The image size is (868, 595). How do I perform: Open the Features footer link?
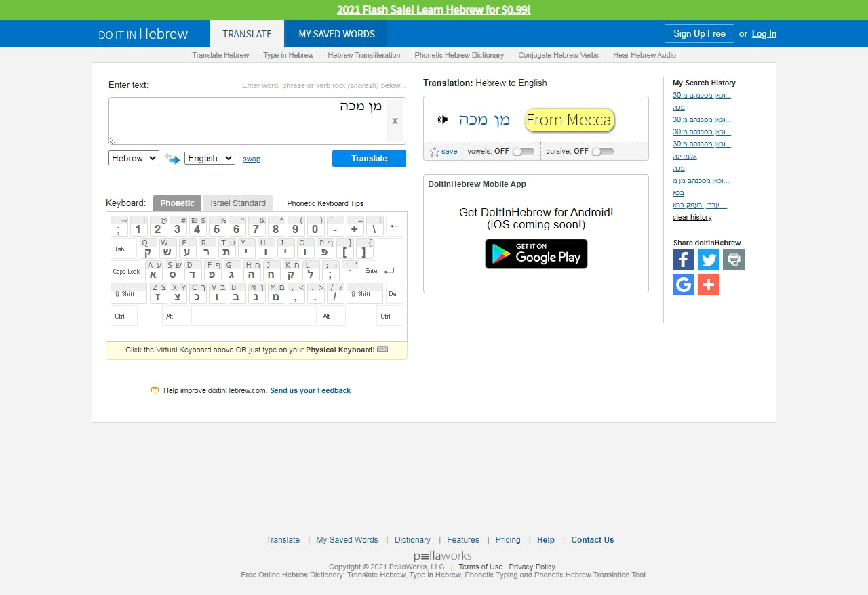(463, 540)
